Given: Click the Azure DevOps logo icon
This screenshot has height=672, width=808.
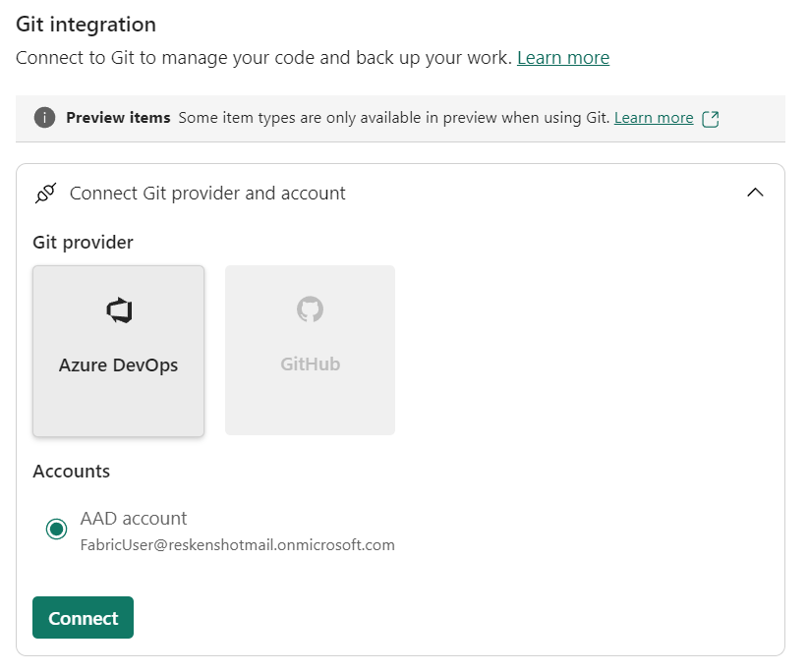Looking at the screenshot, I should 119,311.
